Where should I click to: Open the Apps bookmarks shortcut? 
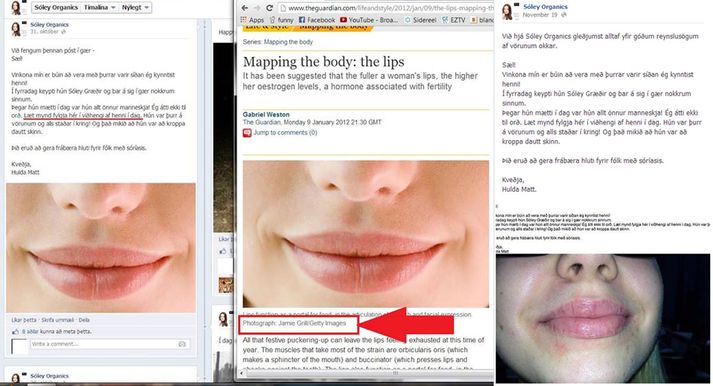(x=252, y=20)
